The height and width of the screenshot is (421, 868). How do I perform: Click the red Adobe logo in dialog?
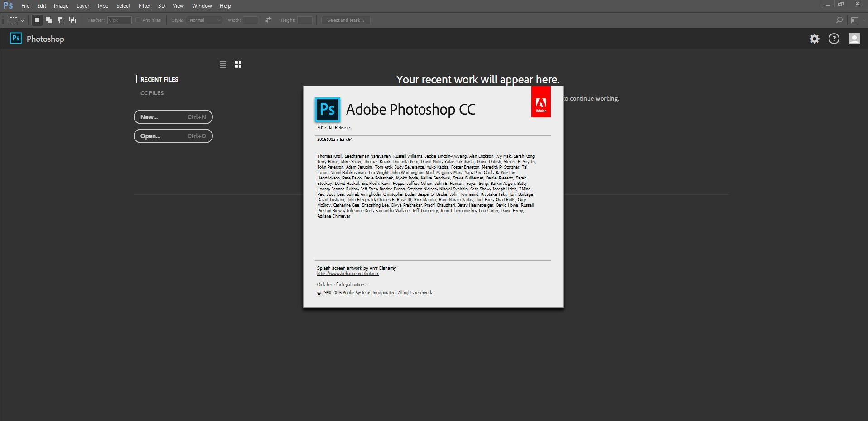coord(541,102)
